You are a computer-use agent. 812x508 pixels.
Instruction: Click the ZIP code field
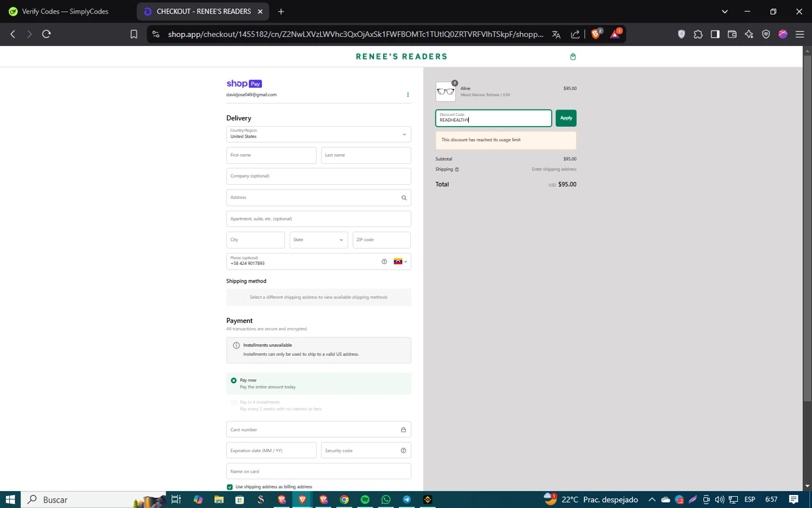pyautogui.click(x=382, y=240)
